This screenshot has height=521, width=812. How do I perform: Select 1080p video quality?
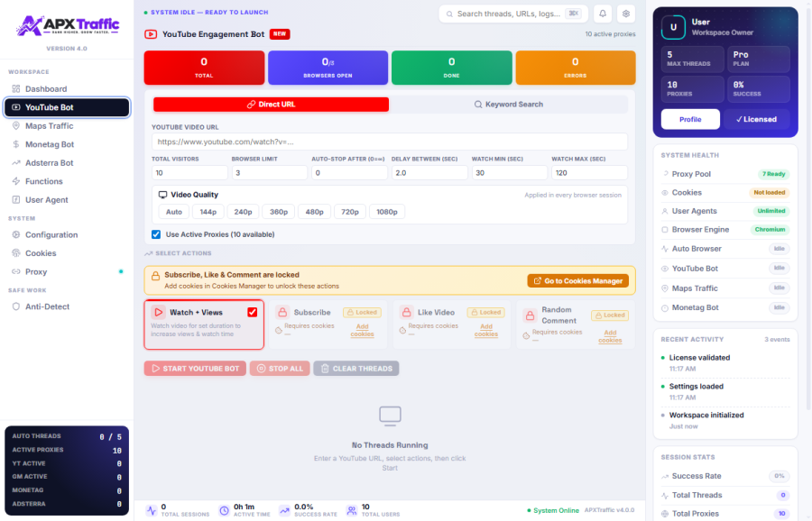coord(387,212)
